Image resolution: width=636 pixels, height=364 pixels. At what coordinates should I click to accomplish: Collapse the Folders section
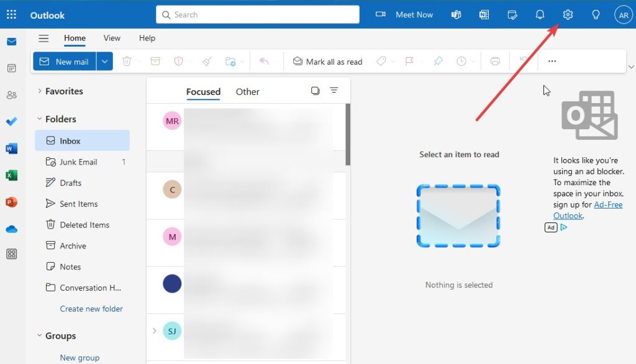39,119
